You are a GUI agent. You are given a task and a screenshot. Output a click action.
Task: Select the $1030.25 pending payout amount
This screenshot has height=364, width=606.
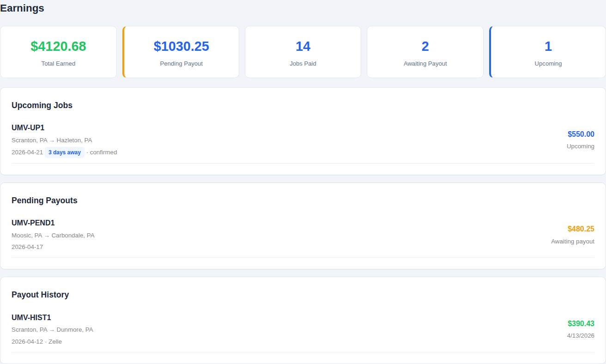pos(182,46)
